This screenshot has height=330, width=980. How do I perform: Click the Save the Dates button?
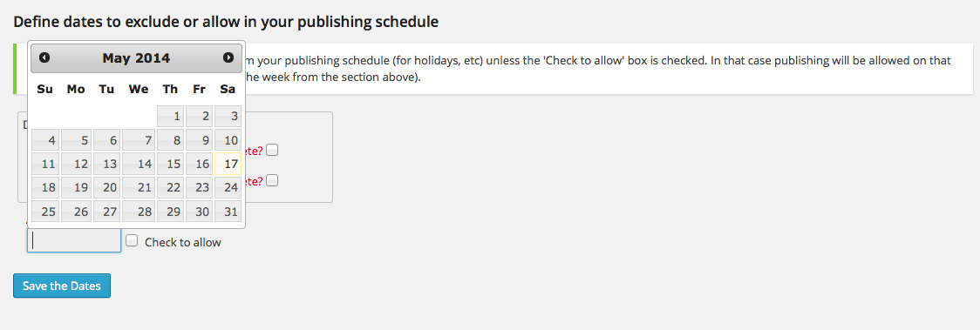click(x=62, y=286)
